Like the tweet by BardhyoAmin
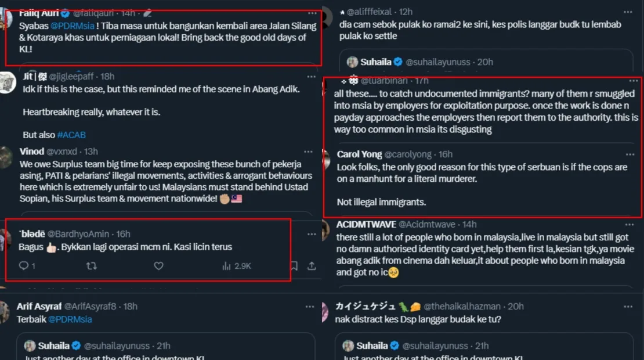 (158, 266)
